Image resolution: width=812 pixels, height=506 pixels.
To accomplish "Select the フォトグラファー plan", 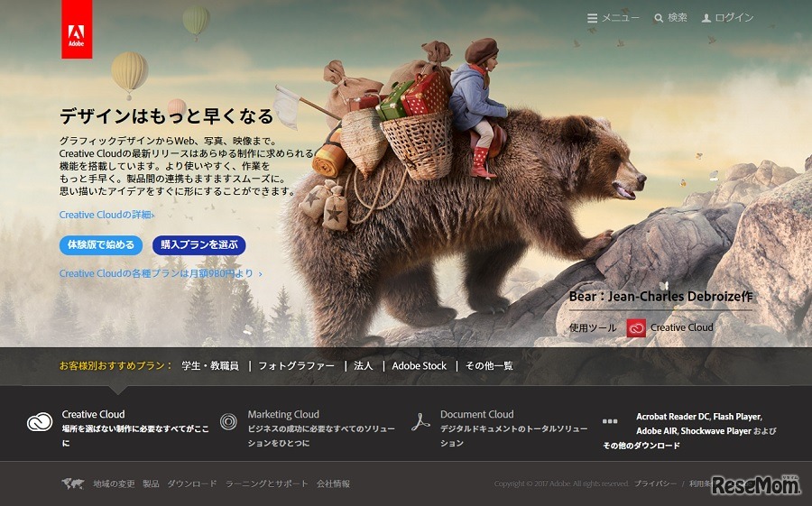I will click(296, 365).
